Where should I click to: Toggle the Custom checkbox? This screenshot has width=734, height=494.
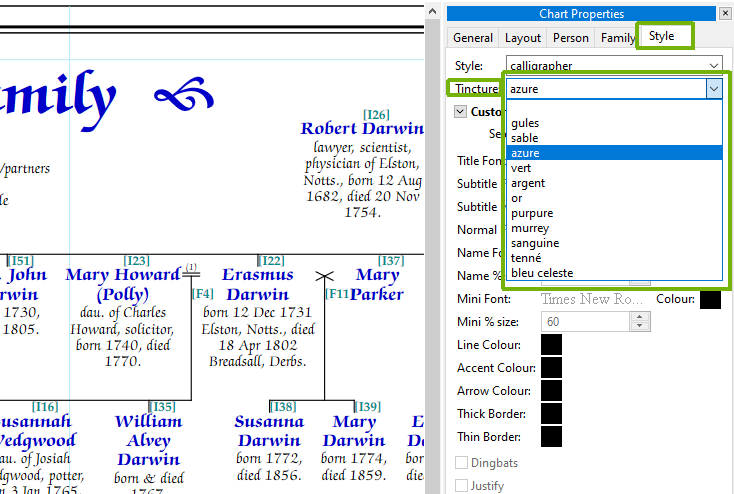click(460, 112)
